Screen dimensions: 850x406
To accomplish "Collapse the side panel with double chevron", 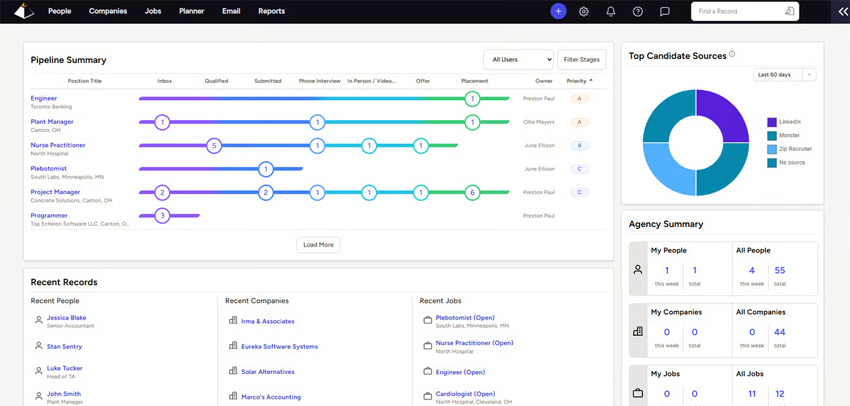I will click(x=842, y=11).
